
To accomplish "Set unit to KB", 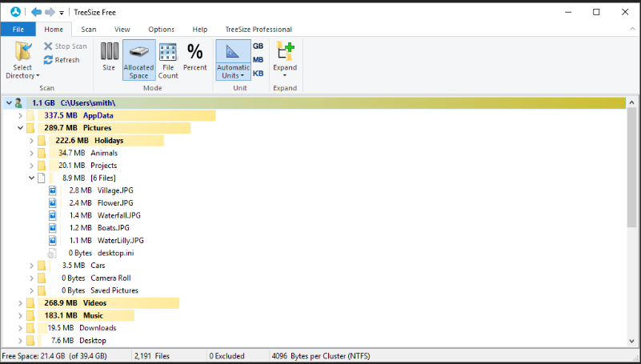I will click(x=258, y=74).
